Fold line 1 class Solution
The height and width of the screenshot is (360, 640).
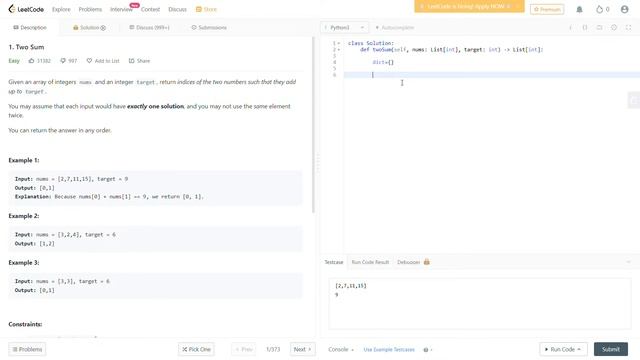point(338,43)
